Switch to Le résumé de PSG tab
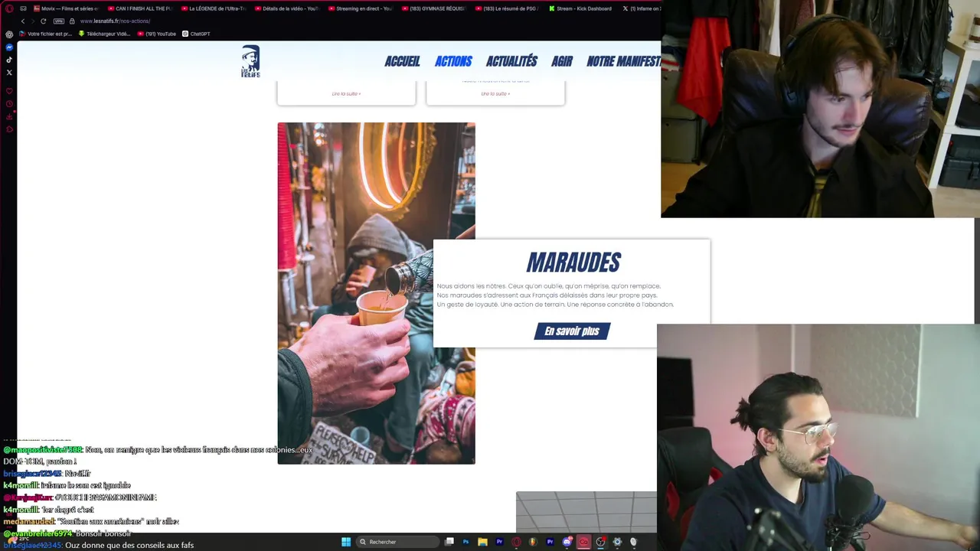This screenshot has height=551, width=980. tap(508, 8)
